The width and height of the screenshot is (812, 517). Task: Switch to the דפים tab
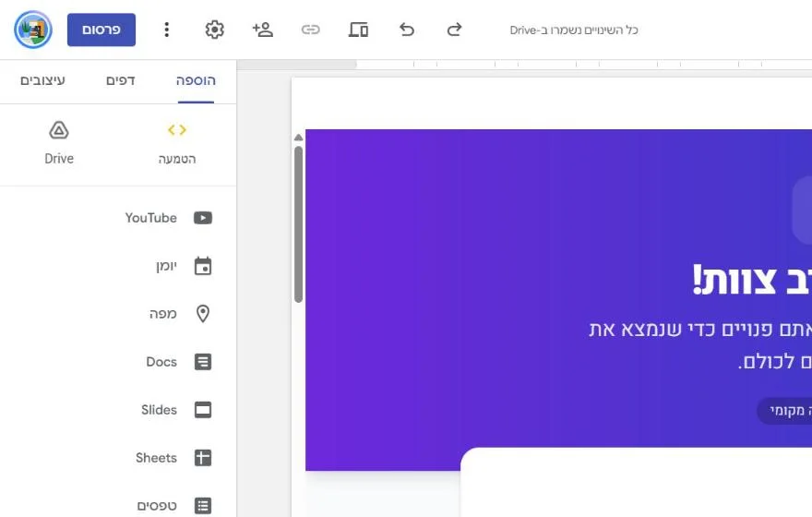[121, 81]
